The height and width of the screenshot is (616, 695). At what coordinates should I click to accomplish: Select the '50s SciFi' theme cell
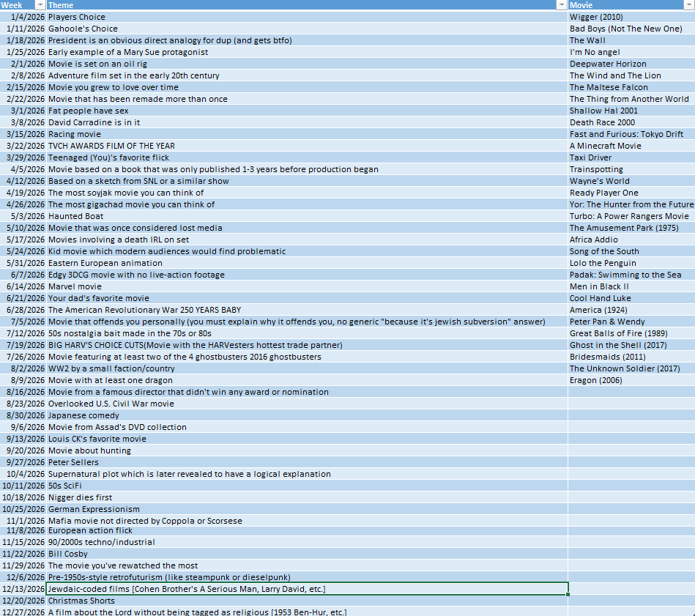pyautogui.click(x=307, y=486)
